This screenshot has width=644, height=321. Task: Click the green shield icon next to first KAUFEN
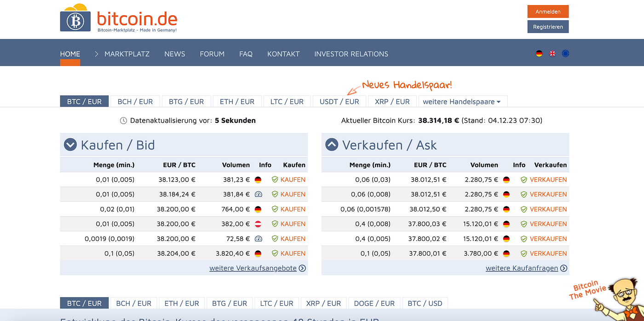pos(274,179)
